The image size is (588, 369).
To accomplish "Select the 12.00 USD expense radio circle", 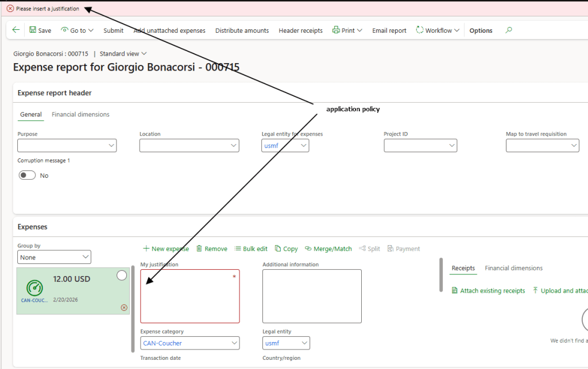I will 122,276.
